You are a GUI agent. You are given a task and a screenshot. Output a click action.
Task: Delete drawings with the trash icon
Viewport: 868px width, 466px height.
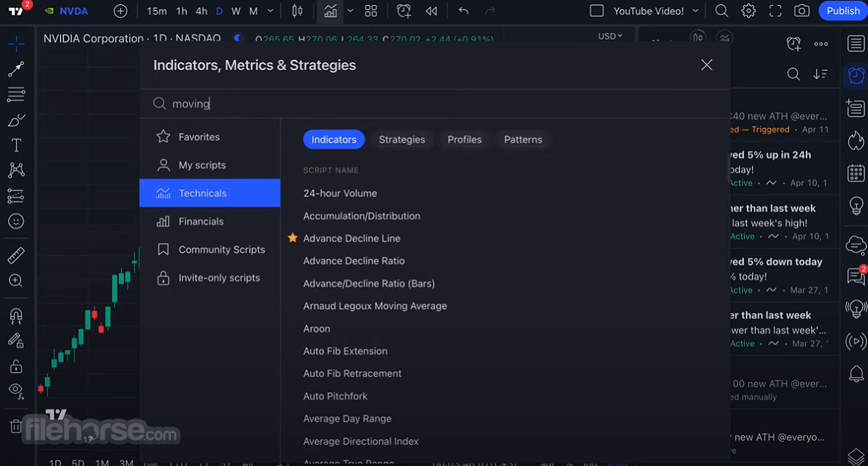coord(16,426)
